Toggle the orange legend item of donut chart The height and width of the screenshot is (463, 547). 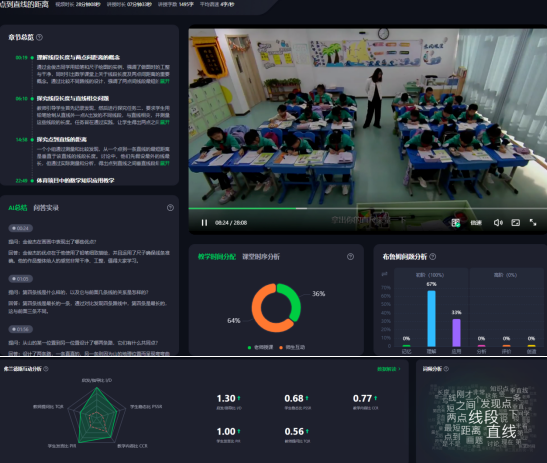(292, 348)
